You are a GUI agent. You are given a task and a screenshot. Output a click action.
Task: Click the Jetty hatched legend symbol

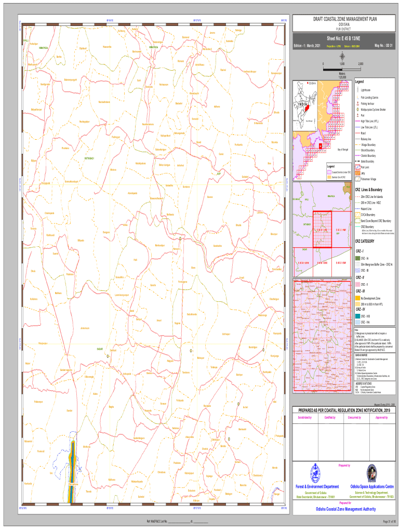click(357, 174)
